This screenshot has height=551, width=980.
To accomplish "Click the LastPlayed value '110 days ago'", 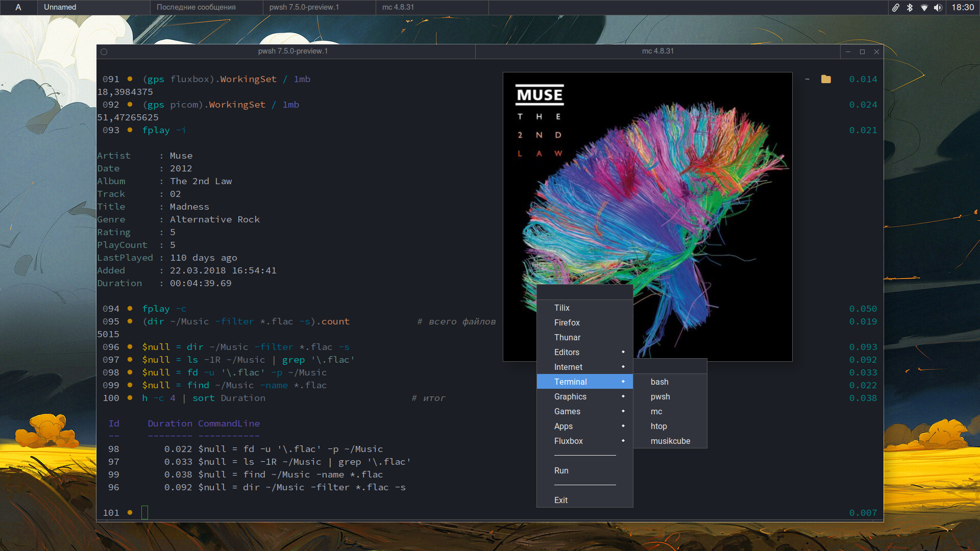I will pos(203,258).
